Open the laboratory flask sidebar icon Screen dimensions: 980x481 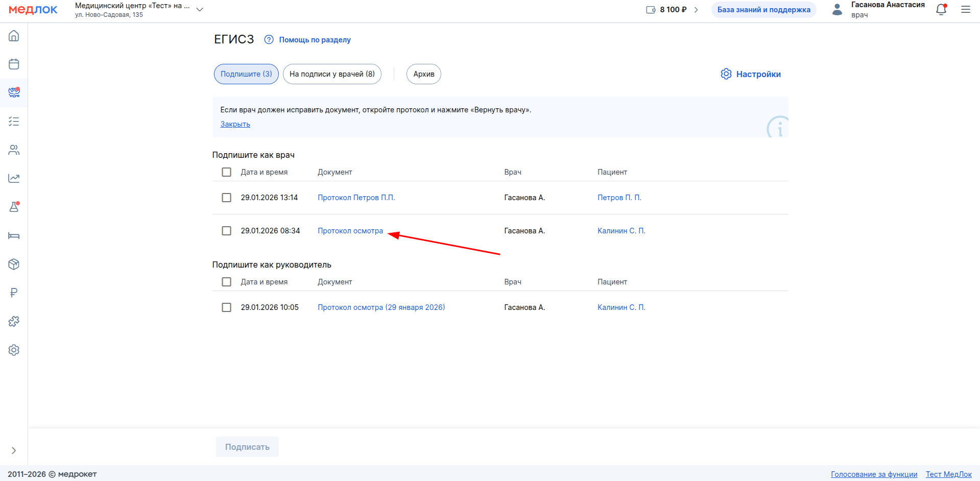(x=14, y=207)
